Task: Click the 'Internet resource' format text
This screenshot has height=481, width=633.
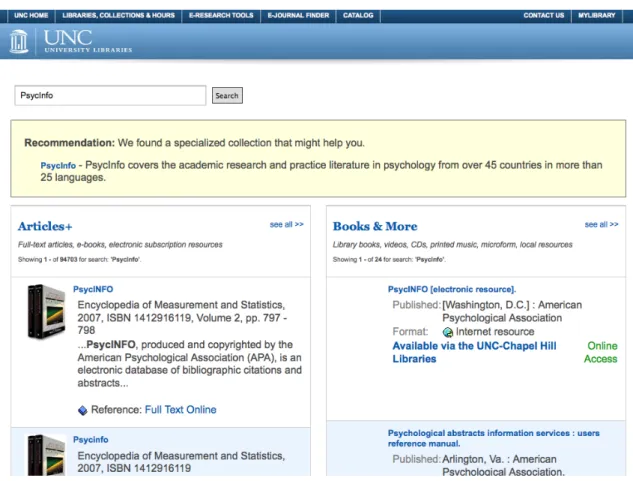Action: [495, 332]
